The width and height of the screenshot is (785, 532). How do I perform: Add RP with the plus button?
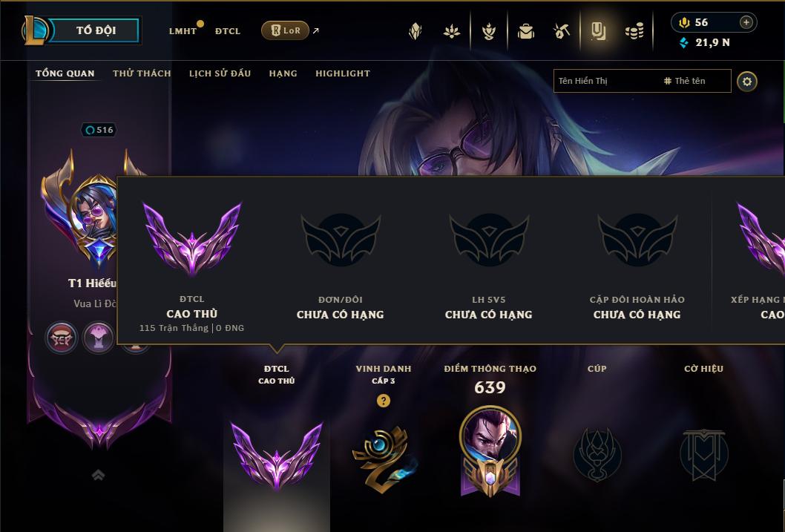click(746, 22)
